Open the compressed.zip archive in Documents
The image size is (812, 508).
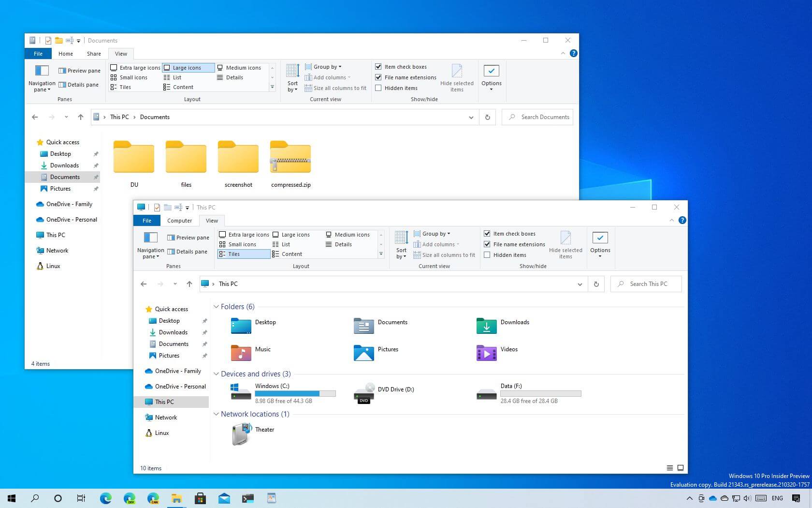point(290,157)
